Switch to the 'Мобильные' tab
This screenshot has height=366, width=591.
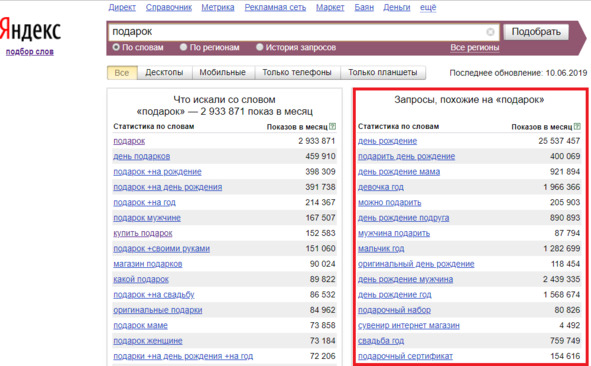[223, 72]
